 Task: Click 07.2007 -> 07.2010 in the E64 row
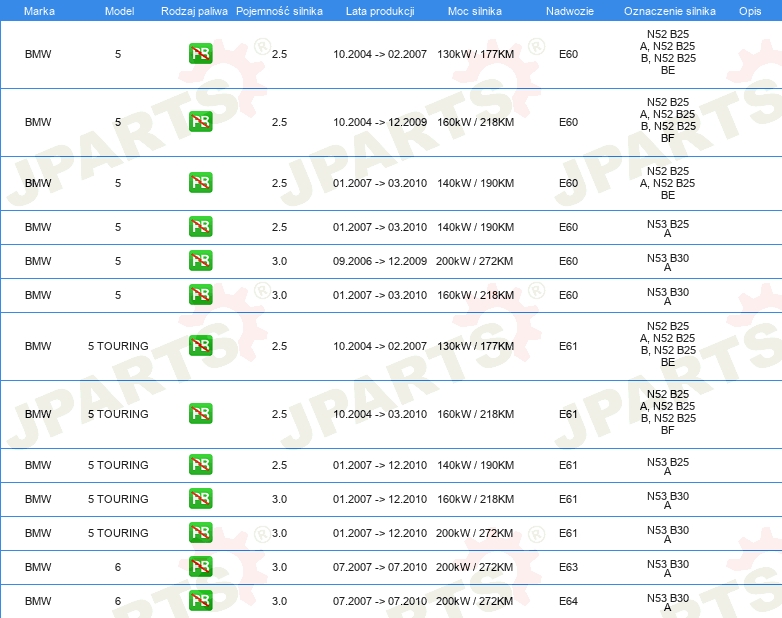pyautogui.click(x=380, y=601)
